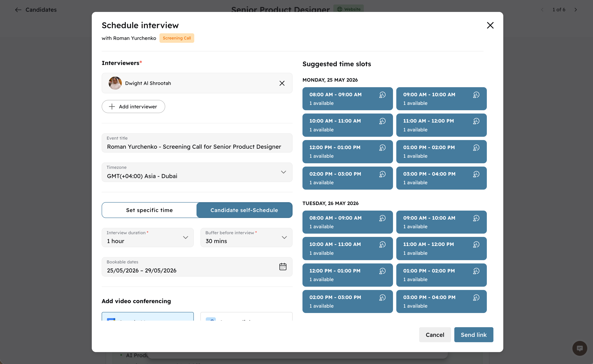The image size is (593, 364).
Task: Select Tuesday 08:00 AM - 09:00 AM slot
Action: pyautogui.click(x=348, y=222)
